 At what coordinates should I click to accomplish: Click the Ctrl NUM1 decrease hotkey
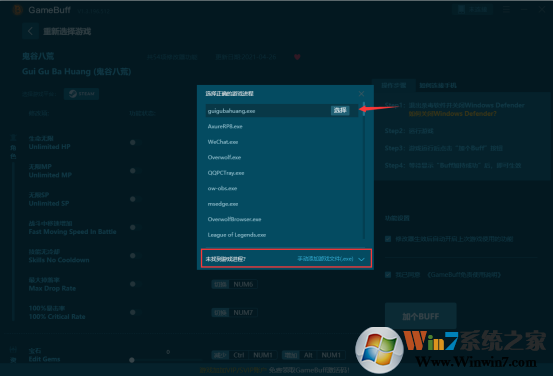pos(244,355)
